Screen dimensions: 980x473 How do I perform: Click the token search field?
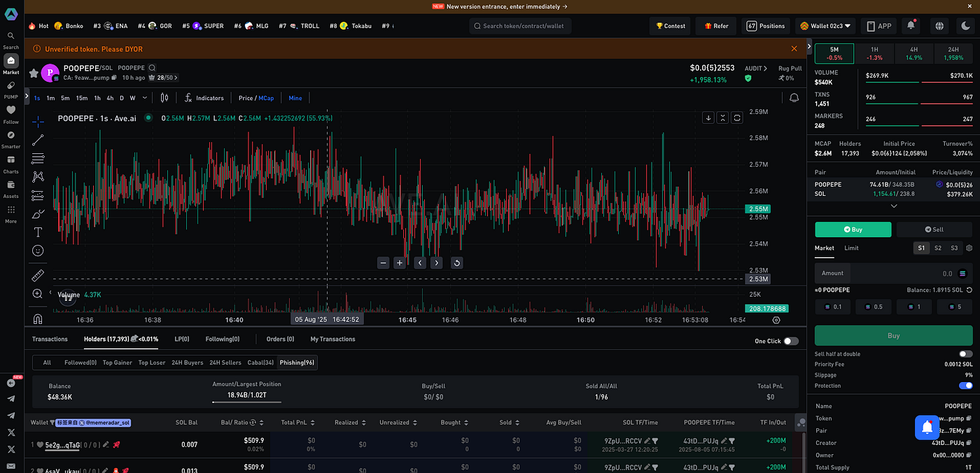coord(520,26)
